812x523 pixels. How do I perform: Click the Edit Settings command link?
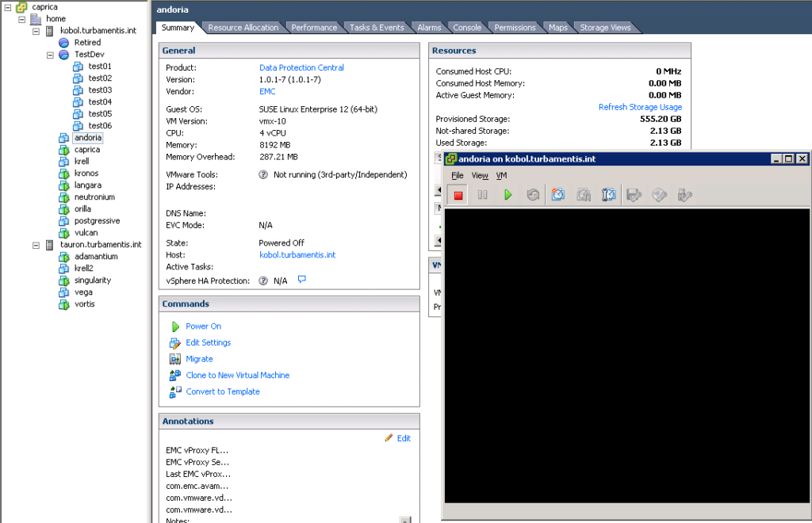208,343
